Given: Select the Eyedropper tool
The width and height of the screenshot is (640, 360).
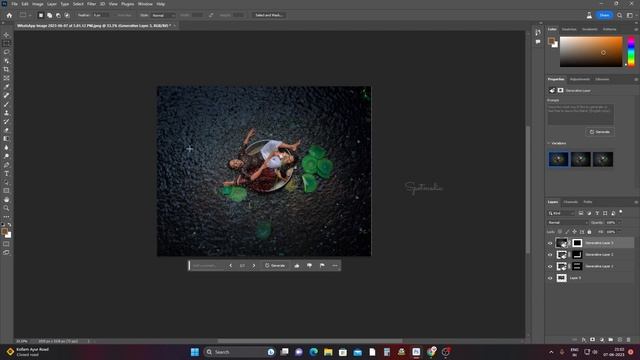Looking at the screenshot, I should point(7,87).
